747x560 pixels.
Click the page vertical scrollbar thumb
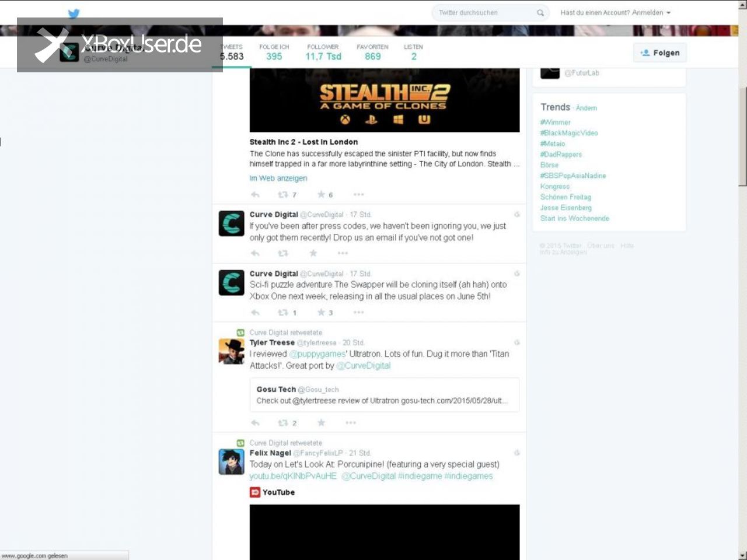coord(742,135)
